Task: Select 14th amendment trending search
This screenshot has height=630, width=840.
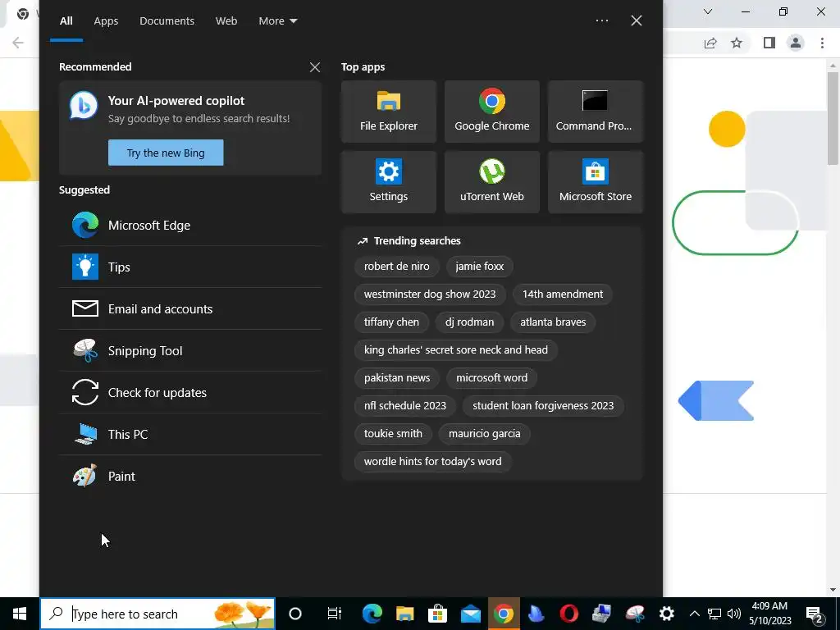Action: (563, 294)
